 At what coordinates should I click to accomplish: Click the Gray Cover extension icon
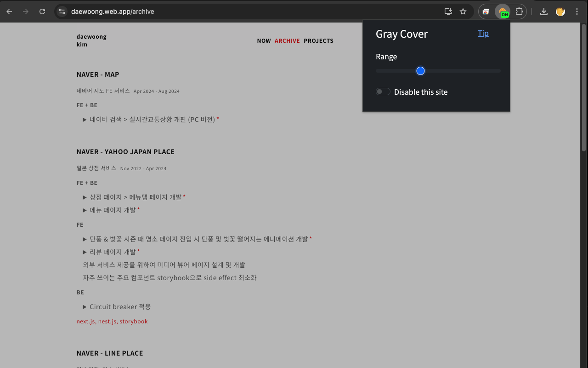pos(503,11)
